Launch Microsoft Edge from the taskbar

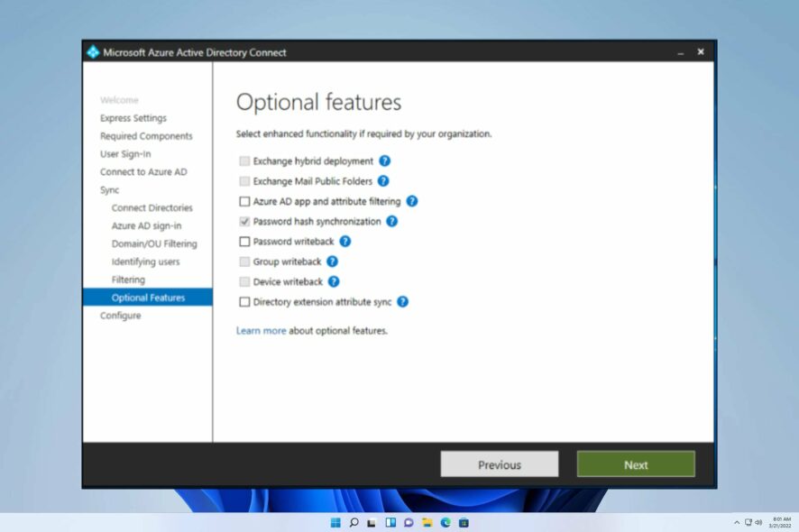(x=445, y=523)
